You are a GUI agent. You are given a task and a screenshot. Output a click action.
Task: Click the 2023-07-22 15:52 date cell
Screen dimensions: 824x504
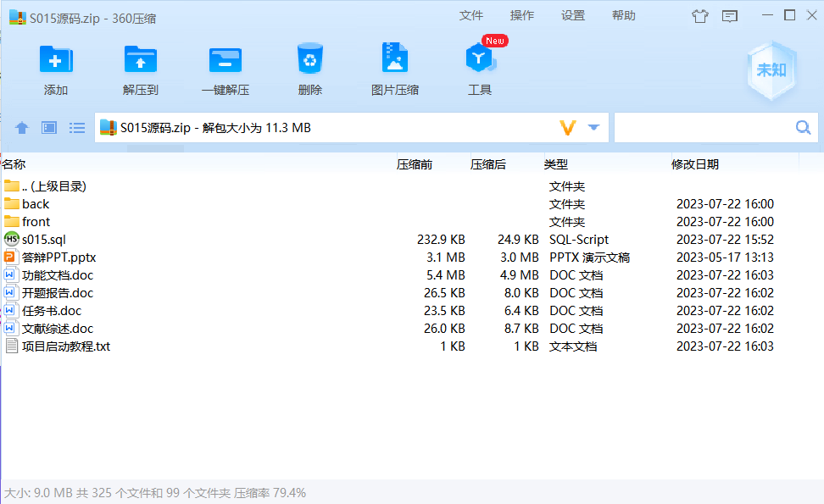pos(725,240)
